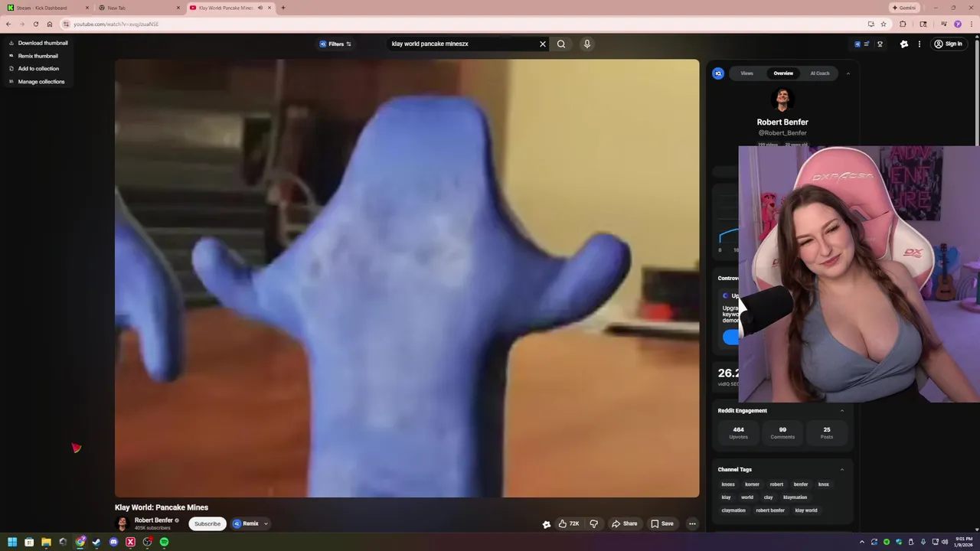980x551 pixels.
Task: Select the 'robert benfer' channel tag
Action: [770, 510]
